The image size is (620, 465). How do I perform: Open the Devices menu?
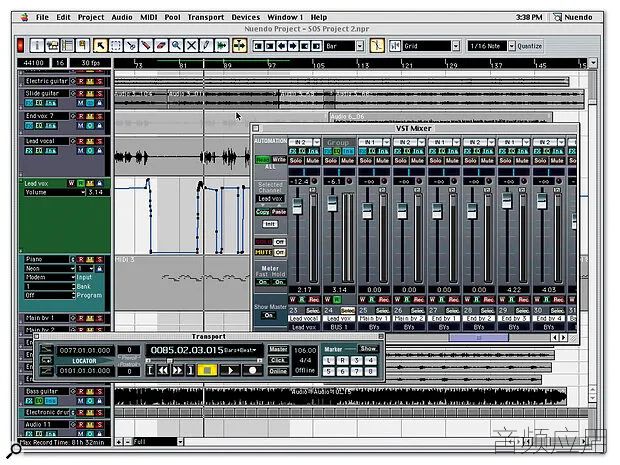click(246, 17)
